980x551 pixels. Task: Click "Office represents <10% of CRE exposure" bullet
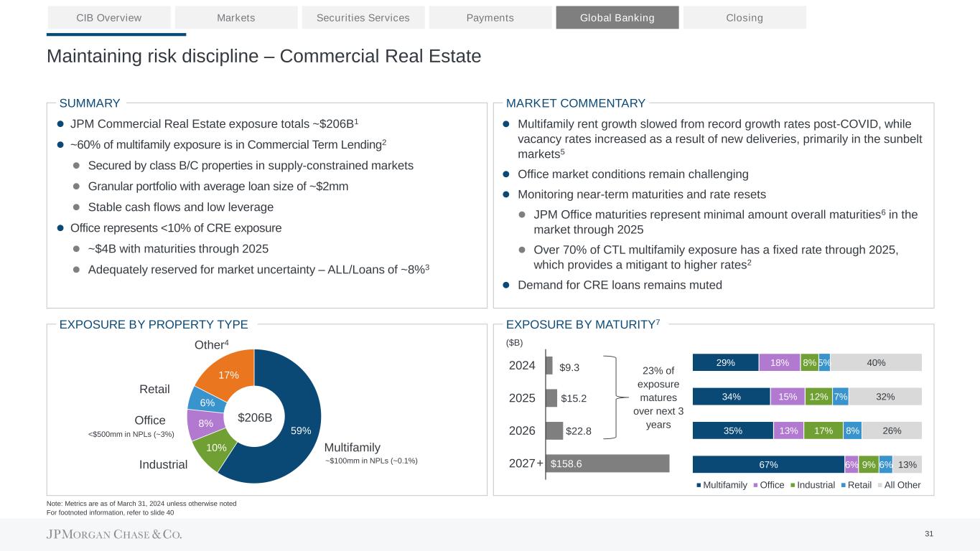[x=176, y=228]
